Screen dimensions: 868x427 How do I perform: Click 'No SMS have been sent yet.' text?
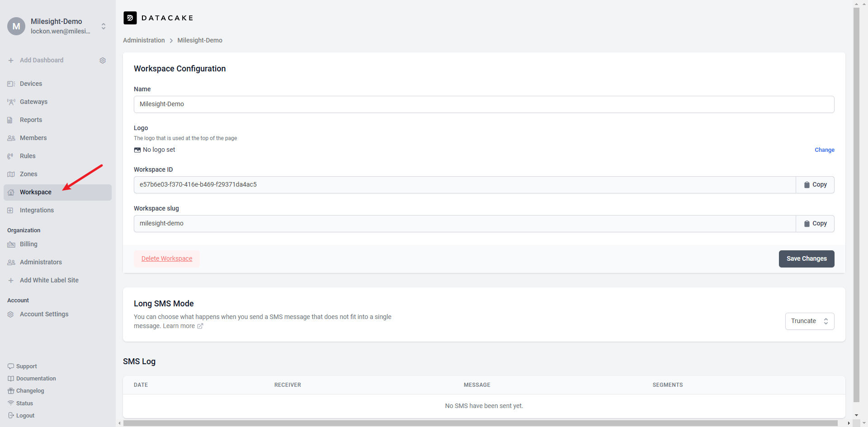tap(484, 406)
